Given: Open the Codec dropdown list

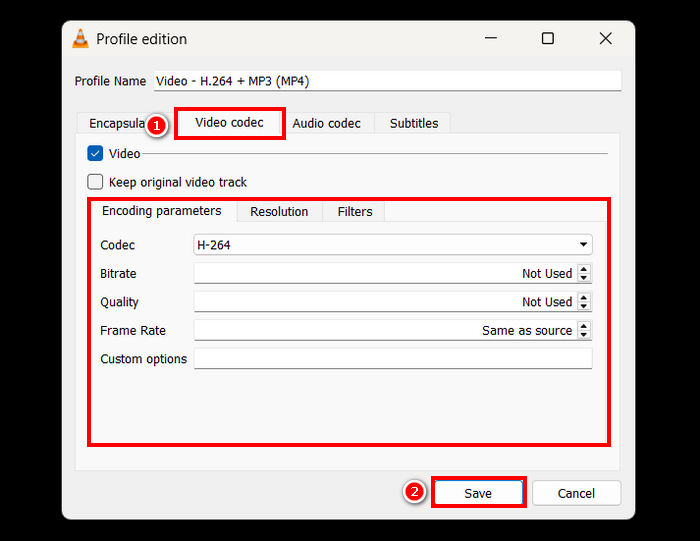Looking at the screenshot, I should click(583, 245).
